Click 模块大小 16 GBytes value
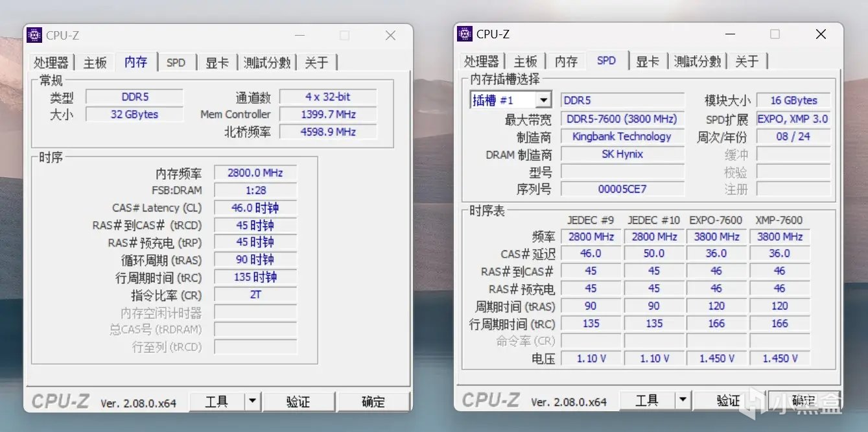The height and width of the screenshot is (432, 868). [793, 101]
